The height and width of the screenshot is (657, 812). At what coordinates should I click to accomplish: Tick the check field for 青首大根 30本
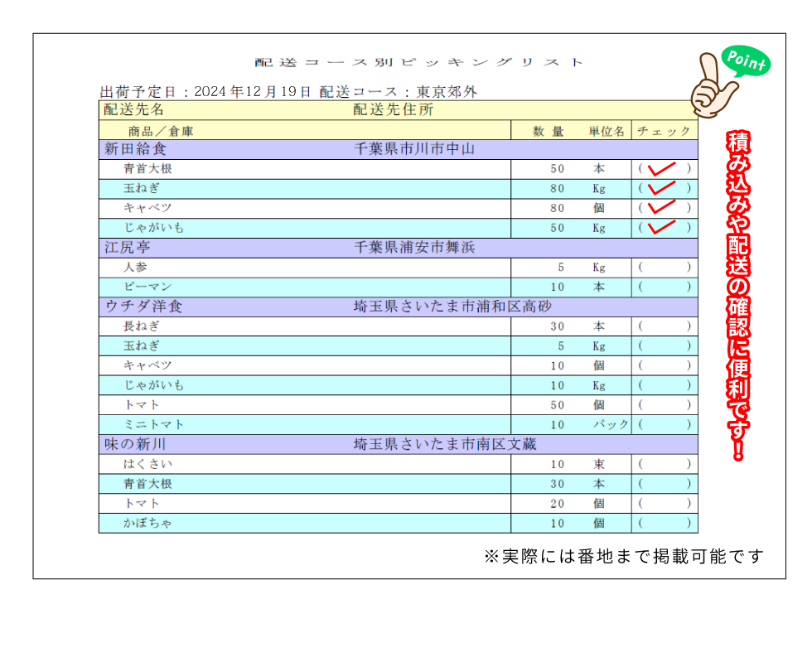pyautogui.click(x=665, y=484)
